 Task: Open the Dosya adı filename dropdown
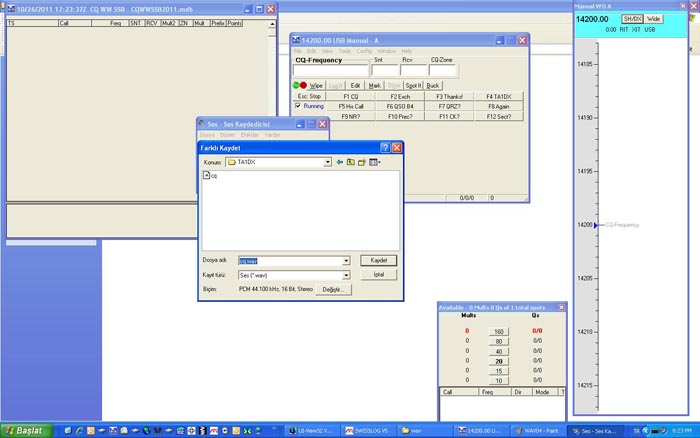point(346,260)
